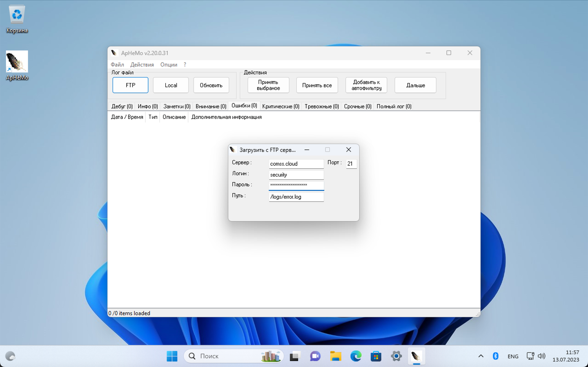Click the Сервер field containing comss.cloud
The width and height of the screenshot is (588, 367).
296,164
